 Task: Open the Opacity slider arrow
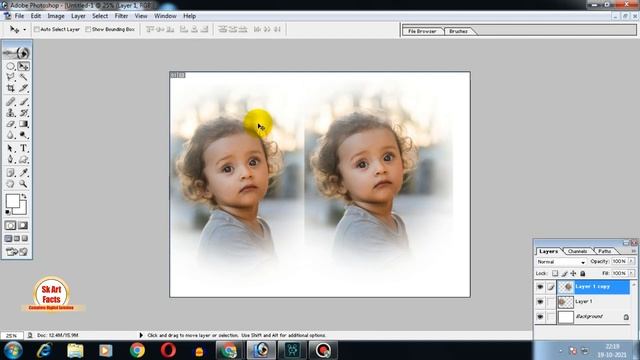[631, 261]
